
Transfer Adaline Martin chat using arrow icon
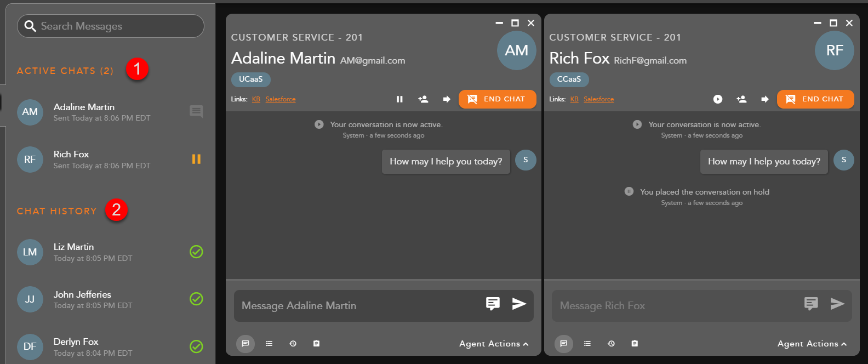tap(447, 99)
